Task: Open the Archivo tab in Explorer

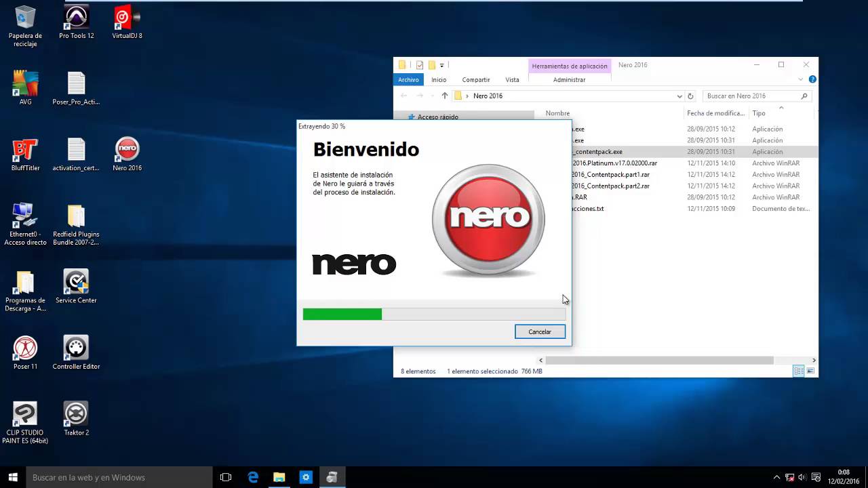Action: click(408, 79)
